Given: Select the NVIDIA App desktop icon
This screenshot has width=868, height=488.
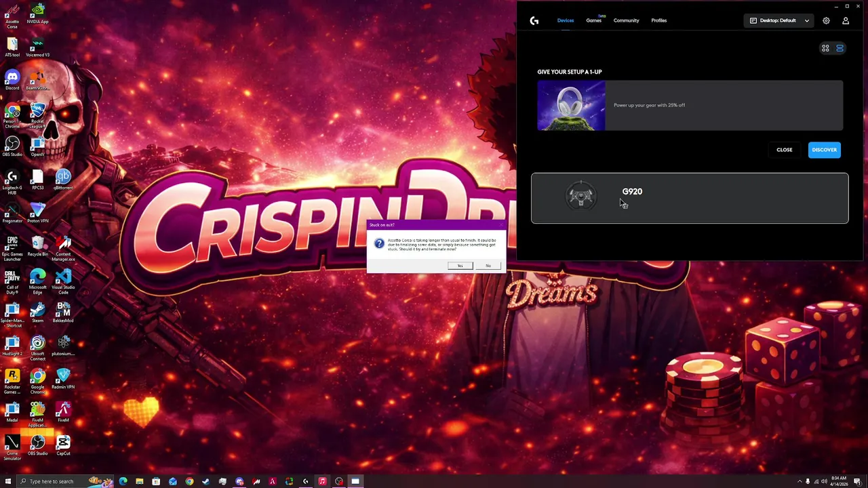Looking at the screenshot, I should [x=38, y=14].
